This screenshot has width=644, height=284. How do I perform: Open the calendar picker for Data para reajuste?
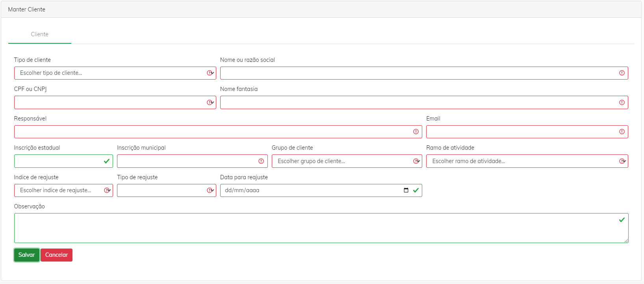click(x=406, y=190)
